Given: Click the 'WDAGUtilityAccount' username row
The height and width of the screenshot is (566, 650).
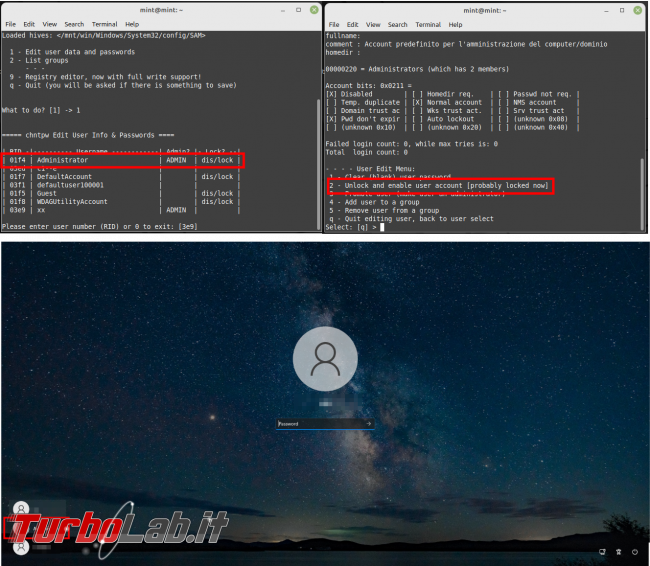Looking at the screenshot, I should (x=122, y=202).
